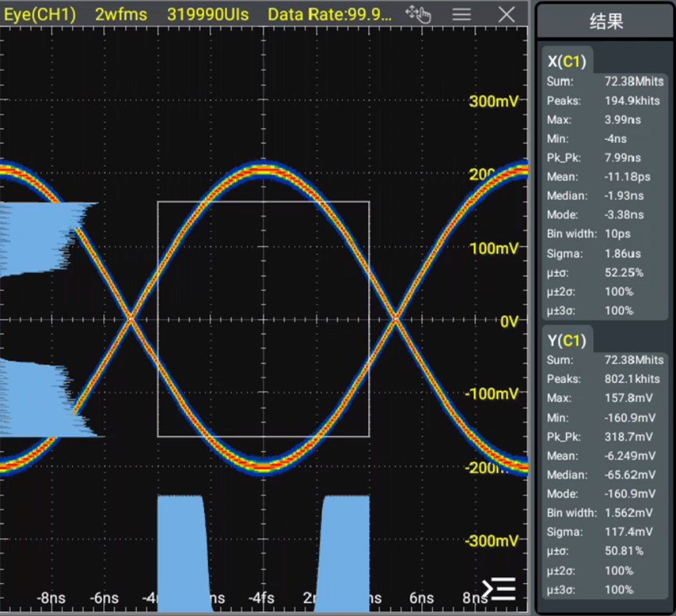
Task: Click the Y Median value -65.62mV
Action: [x=630, y=475]
